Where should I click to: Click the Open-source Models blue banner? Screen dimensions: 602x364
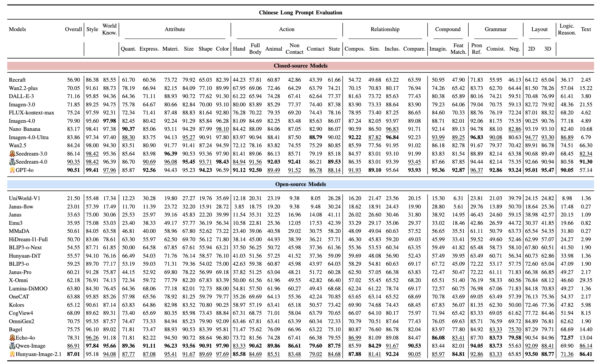click(x=300, y=184)
